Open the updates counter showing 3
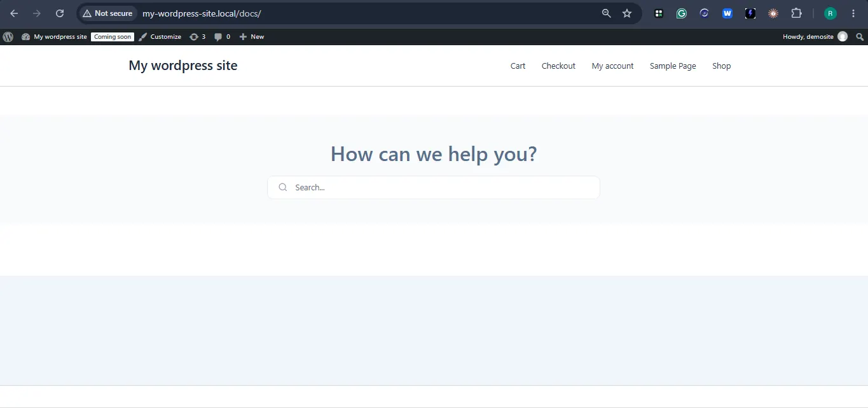The height and width of the screenshot is (408, 868). 197,37
